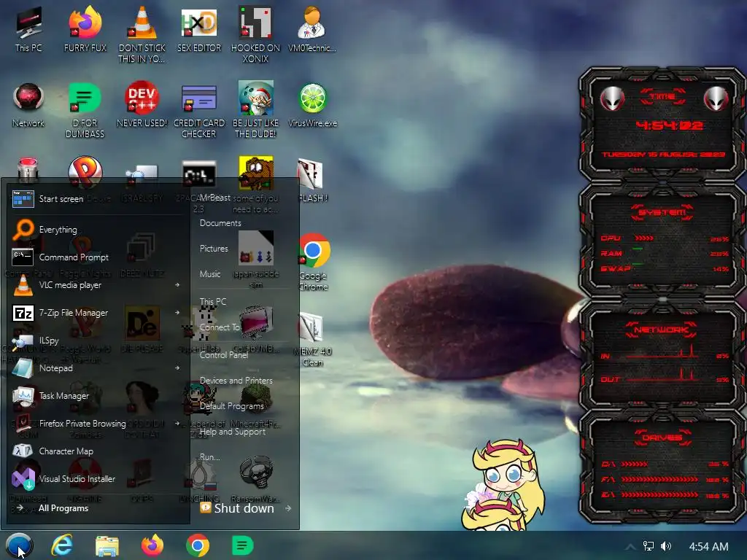This screenshot has height=560, width=747.
Task: Open Devices and Printers link
Action: [x=236, y=381]
